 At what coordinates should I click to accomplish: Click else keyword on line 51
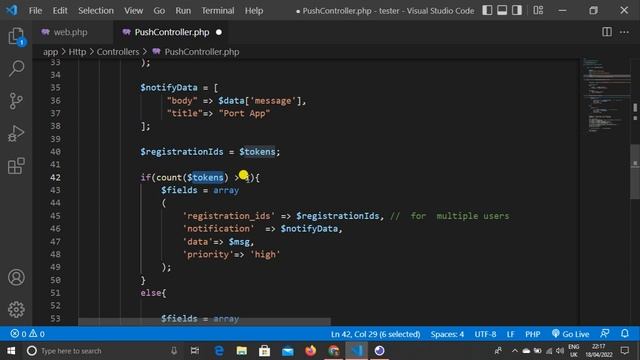(151, 293)
